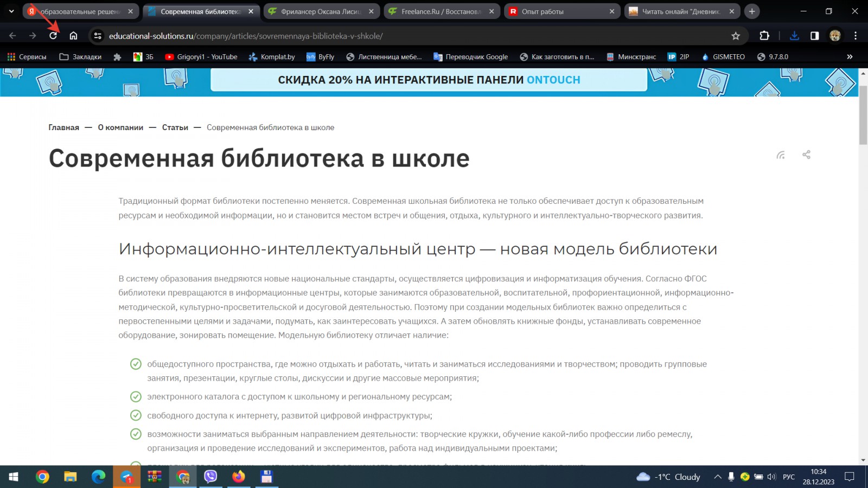Screen dimensions: 868x488
Task: Expand the hidden system tray icons
Action: [718, 477]
